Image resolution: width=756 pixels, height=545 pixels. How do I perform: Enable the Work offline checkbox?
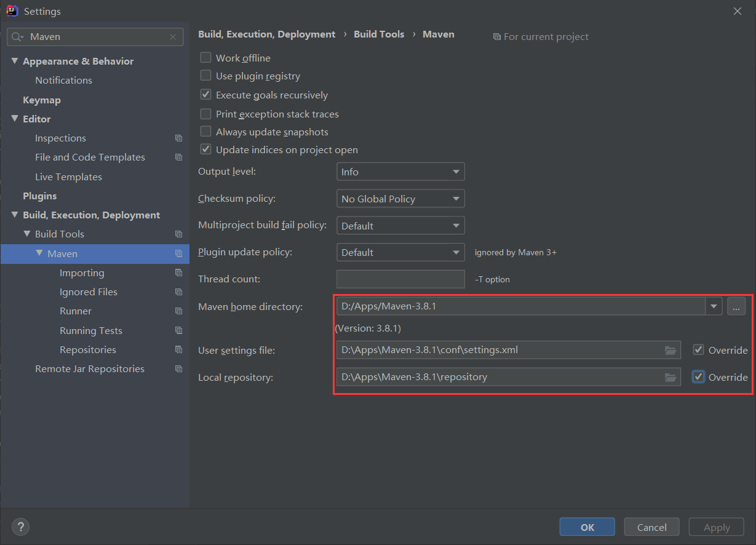[x=206, y=58]
